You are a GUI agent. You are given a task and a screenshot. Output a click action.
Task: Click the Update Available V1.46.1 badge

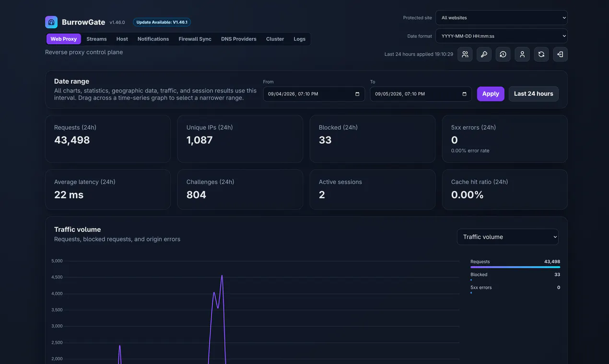(x=162, y=22)
